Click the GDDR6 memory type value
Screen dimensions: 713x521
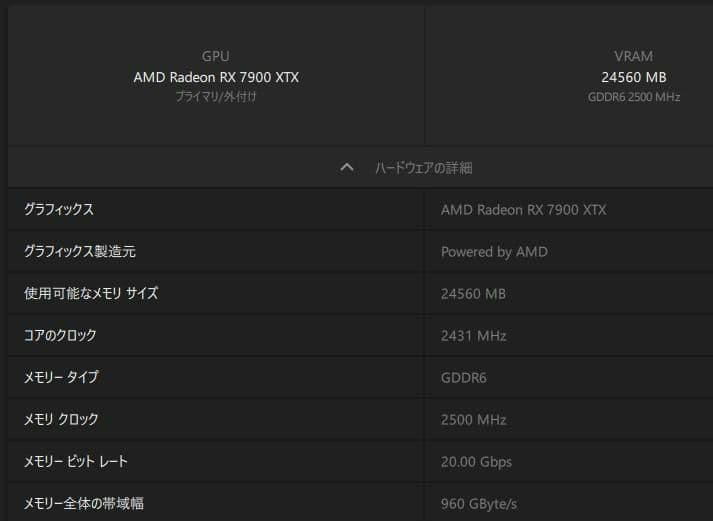coord(463,377)
